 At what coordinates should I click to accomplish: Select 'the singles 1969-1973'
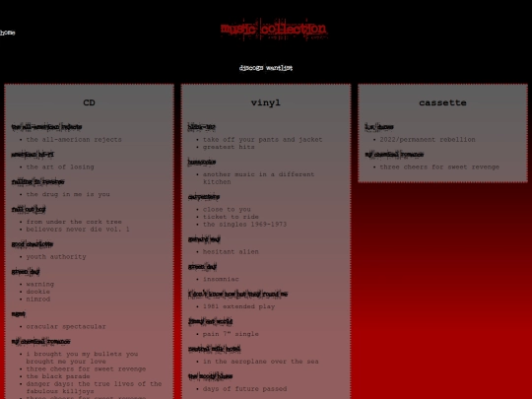pos(244,225)
